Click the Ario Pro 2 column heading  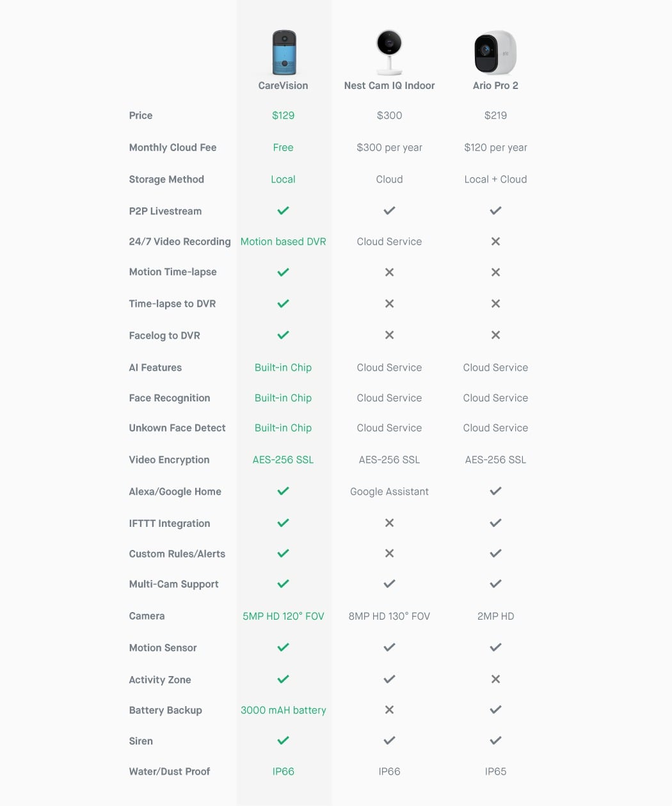coord(495,86)
